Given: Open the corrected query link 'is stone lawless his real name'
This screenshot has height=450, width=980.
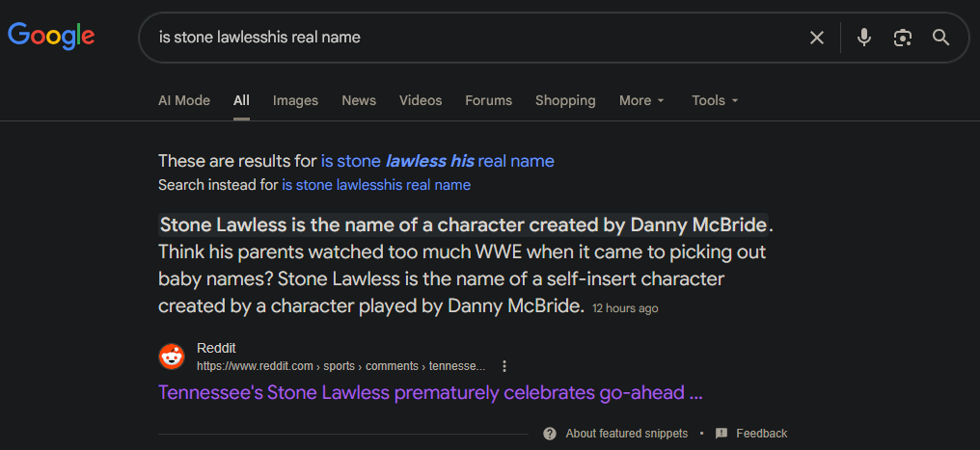Looking at the screenshot, I should pos(438,161).
